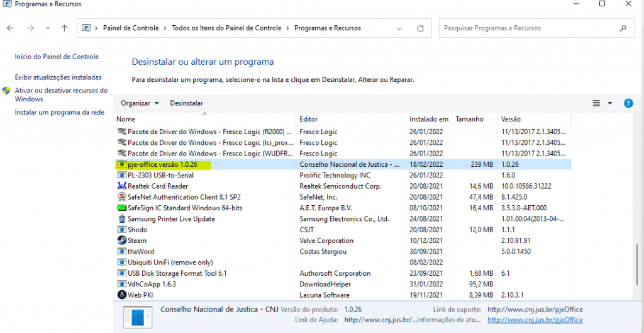The height and width of the screenshot is (333, 644).
Task: Refresh the Programas e Recursos list
Action: click(420, 28)
